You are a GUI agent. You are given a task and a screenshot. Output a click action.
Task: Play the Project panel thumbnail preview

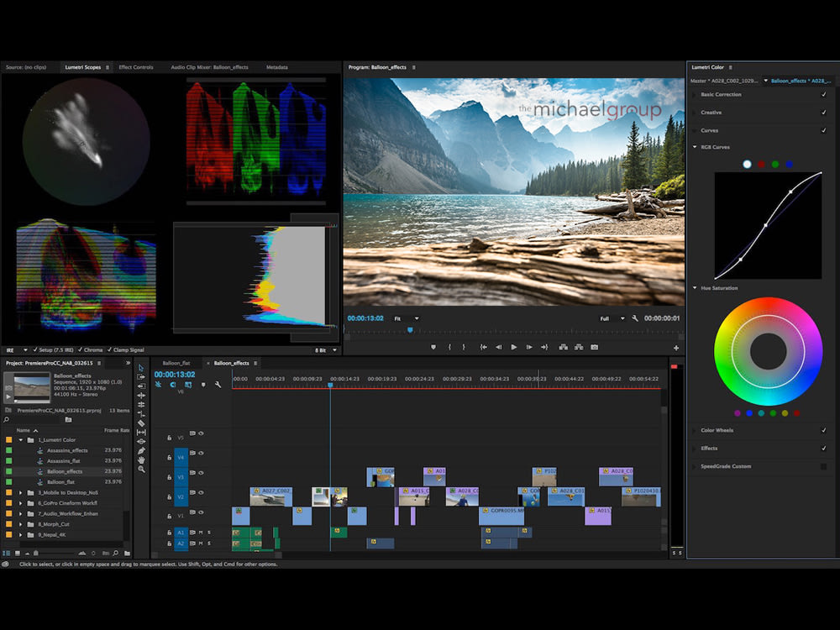tap(8, 397)
